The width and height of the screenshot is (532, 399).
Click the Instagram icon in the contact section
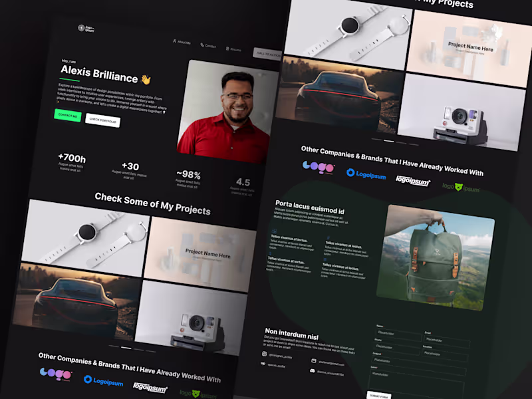coord(264,354)
